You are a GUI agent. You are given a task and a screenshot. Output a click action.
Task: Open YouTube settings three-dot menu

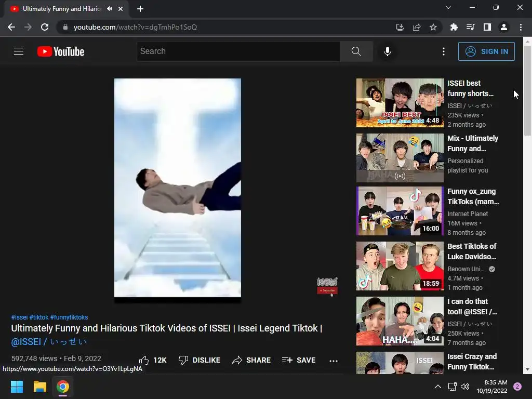[x=444, y=51]
